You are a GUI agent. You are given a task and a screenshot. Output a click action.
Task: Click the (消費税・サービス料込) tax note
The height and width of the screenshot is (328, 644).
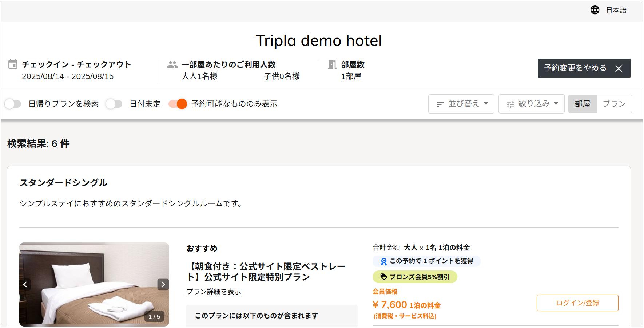click(405, 316)
